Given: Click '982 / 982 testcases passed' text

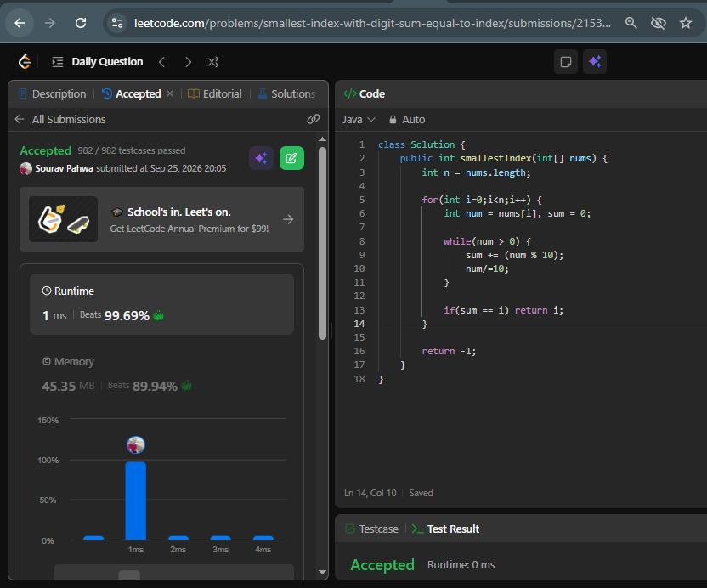Looking at the screenshot, I should [131, 150].
